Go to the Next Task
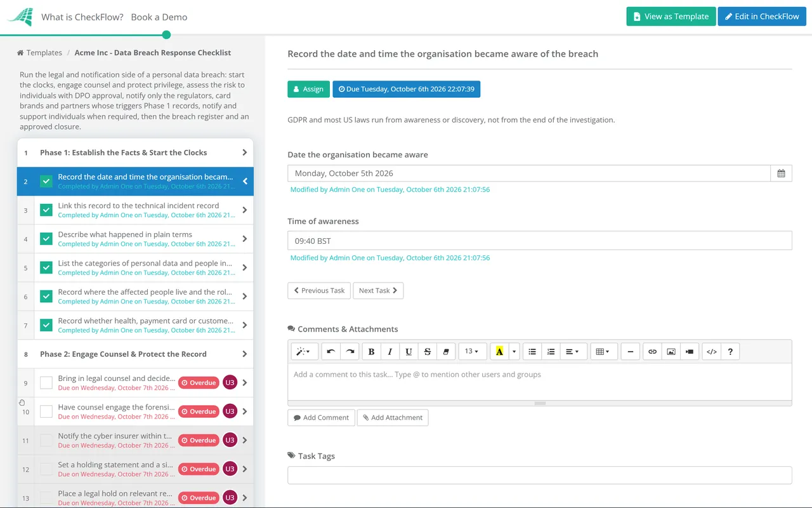Screen dimensions: 812x508 pos(378,291)
